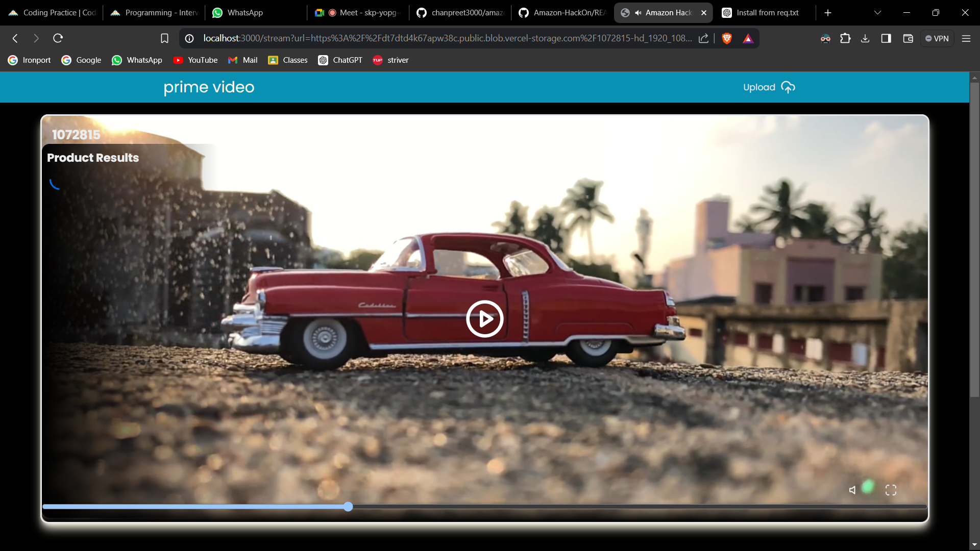Viewport: 980px width, 551px height.
Task: Open the browser hamburger menu
Action: pyautogui.click(x=966, y=38)
